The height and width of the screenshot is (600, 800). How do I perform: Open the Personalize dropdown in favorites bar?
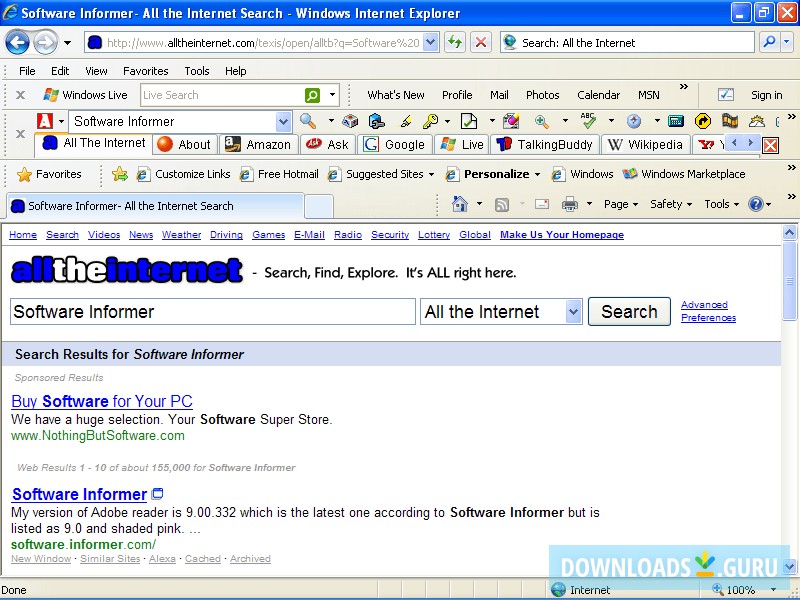click(x=537, y=174)
